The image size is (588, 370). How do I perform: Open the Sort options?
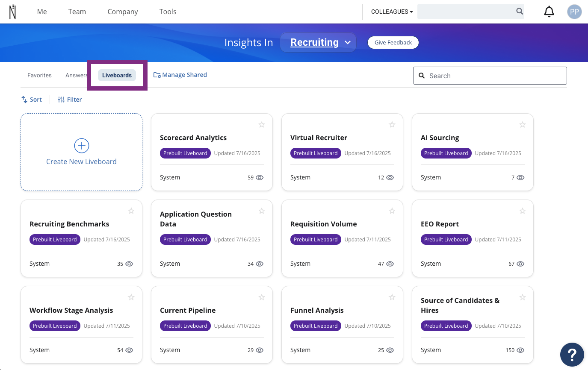(32, 100)
